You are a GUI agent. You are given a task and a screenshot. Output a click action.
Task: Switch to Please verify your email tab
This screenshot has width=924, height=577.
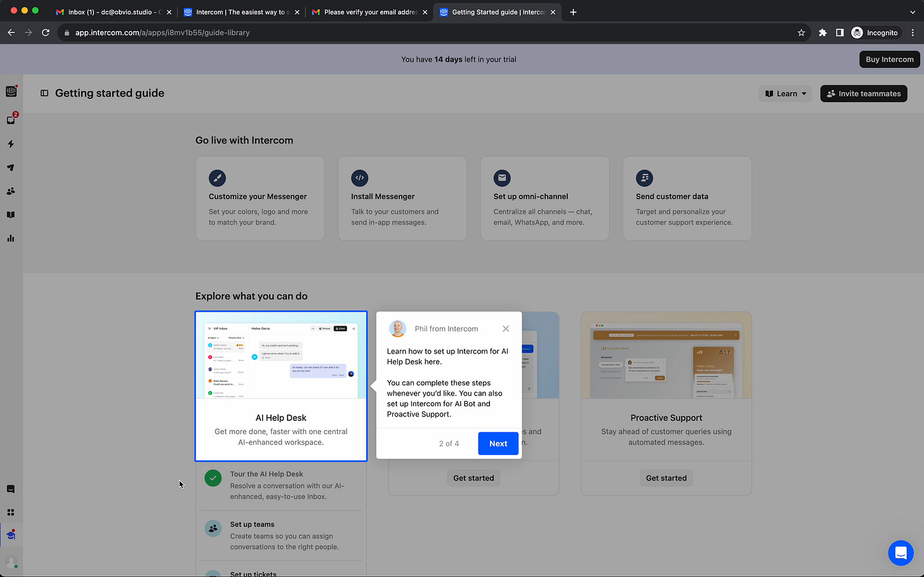coord(369,12)
